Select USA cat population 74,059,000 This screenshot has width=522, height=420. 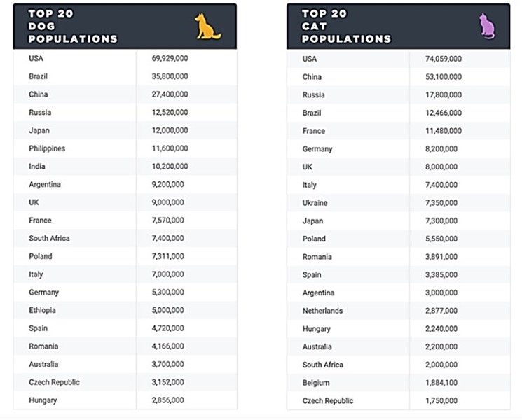(444, 59)
